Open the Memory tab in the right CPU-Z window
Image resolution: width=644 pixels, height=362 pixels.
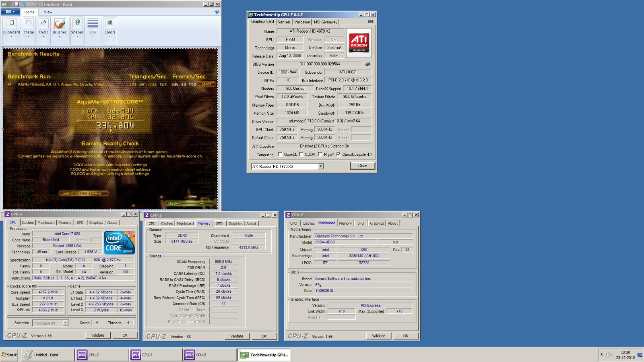click(345, 223)
